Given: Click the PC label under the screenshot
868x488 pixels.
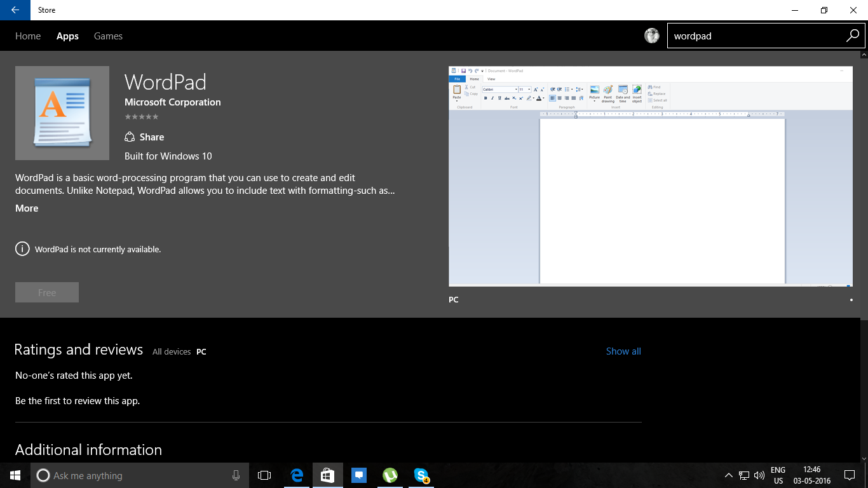Looking at the screenshot, I should (454, 300).
